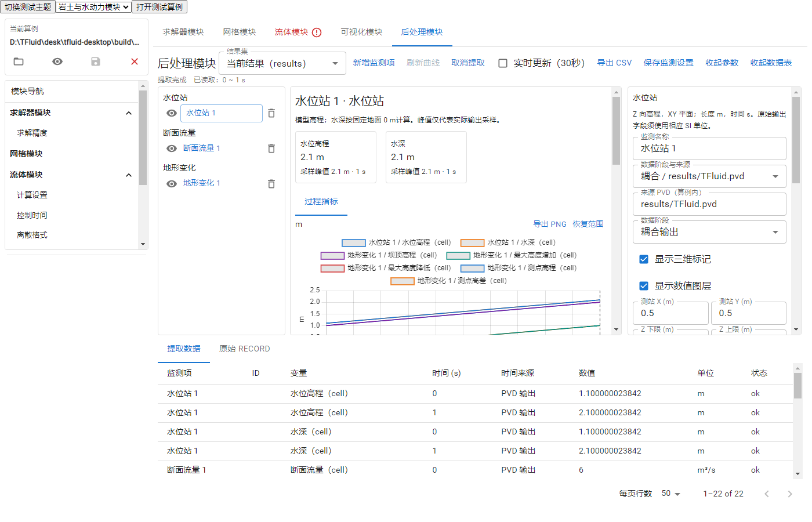Viewport: 812px width, 522px height.
Task: Click the save disk icon
Action: pyautogui.click(x=96, y=61)
